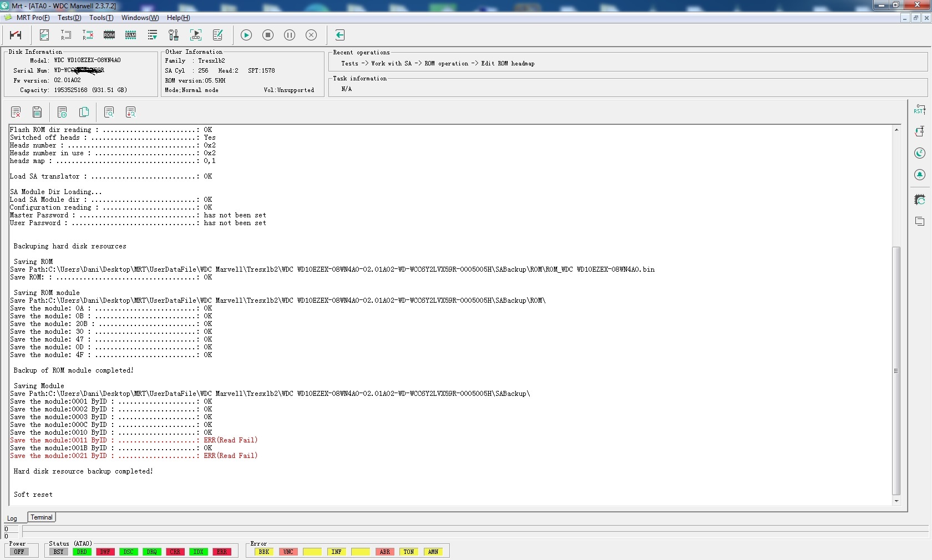Click the UNC error indicator
Image resolution: width=932 pixels, height=560 pixels.
pyautogui.click(x=288, y=552)
